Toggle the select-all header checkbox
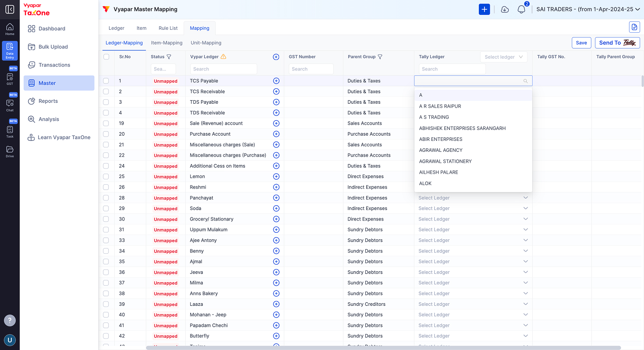Viewport: 644px width, 350px height. (x=106, y=56)
